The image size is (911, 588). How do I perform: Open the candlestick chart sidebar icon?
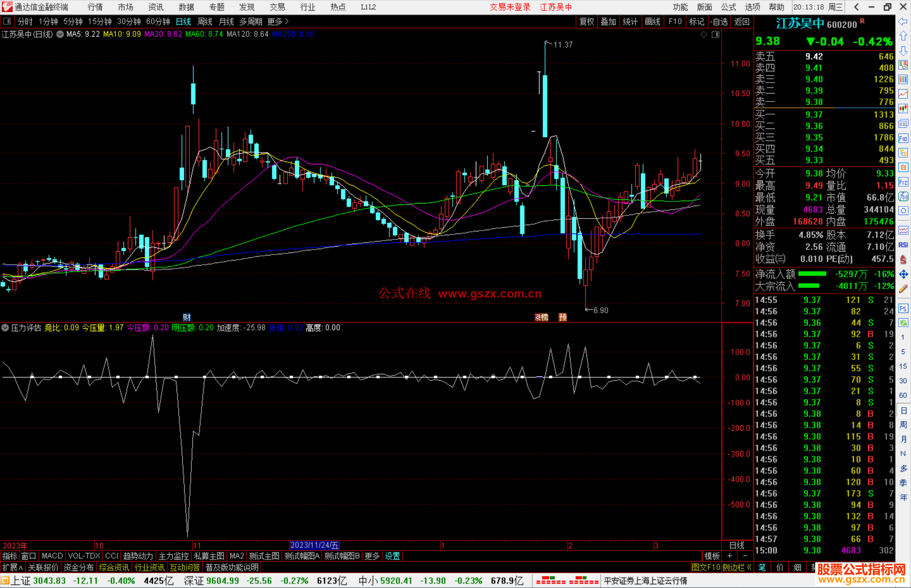pos(903,109)
